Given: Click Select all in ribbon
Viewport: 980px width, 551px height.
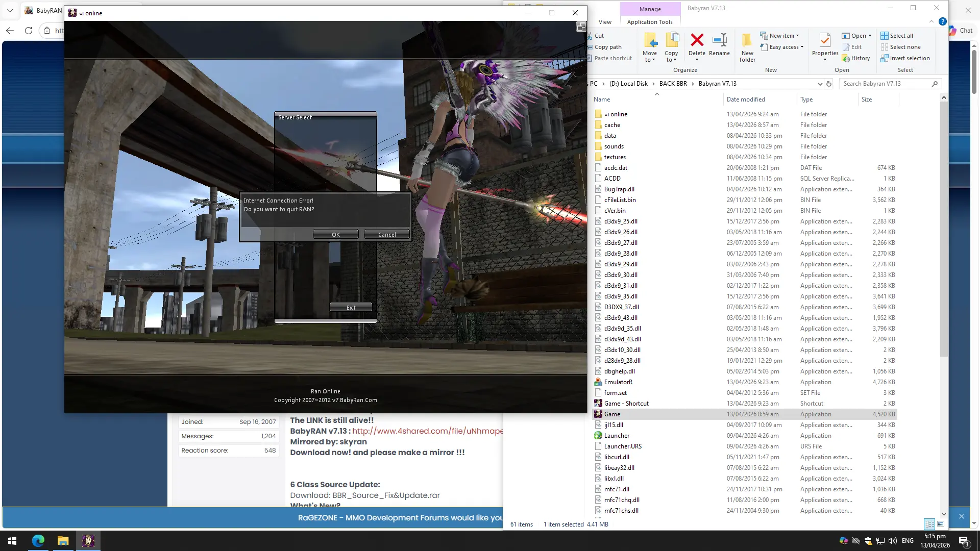Looking at the screenshot, I should [x=897, y=36].
